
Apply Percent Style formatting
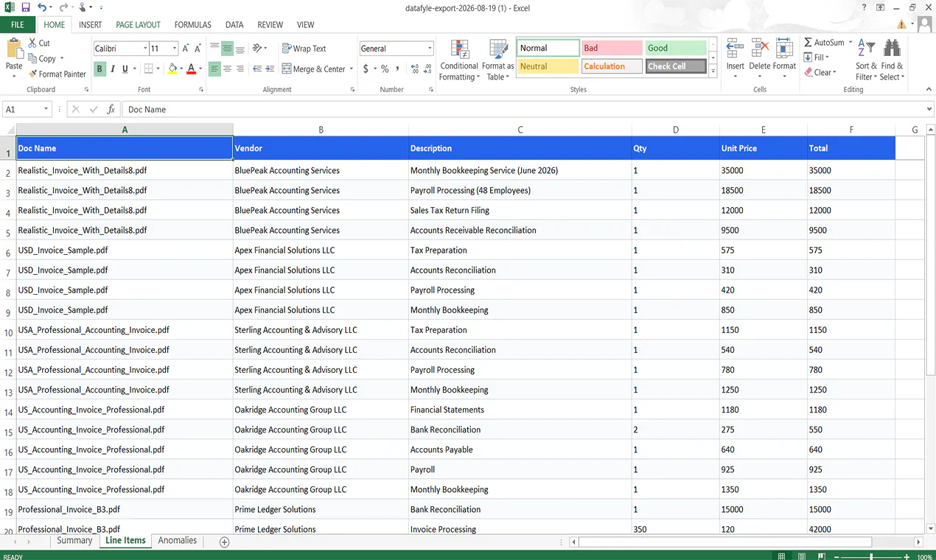[385, 69]
